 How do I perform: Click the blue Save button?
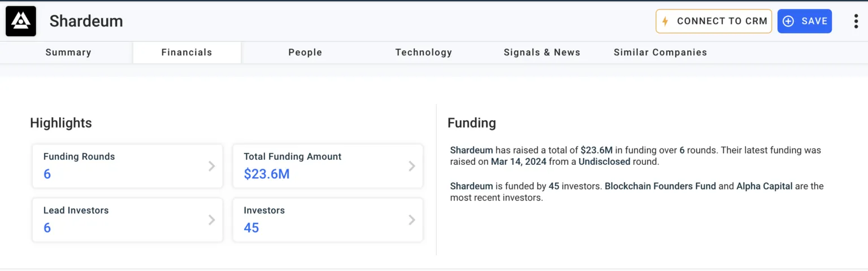[x=805, y=21]
